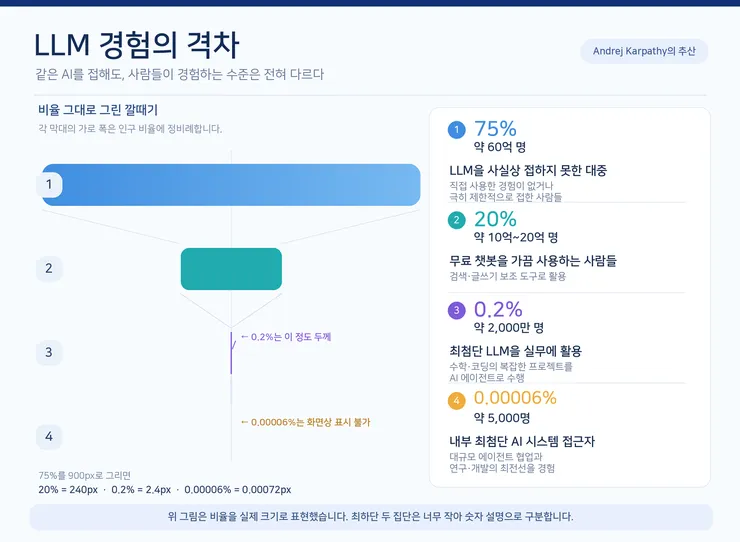Click the line '극히 제한적으로 접한 사람들'
Screen dimensions: 740x542
point(505,197)
